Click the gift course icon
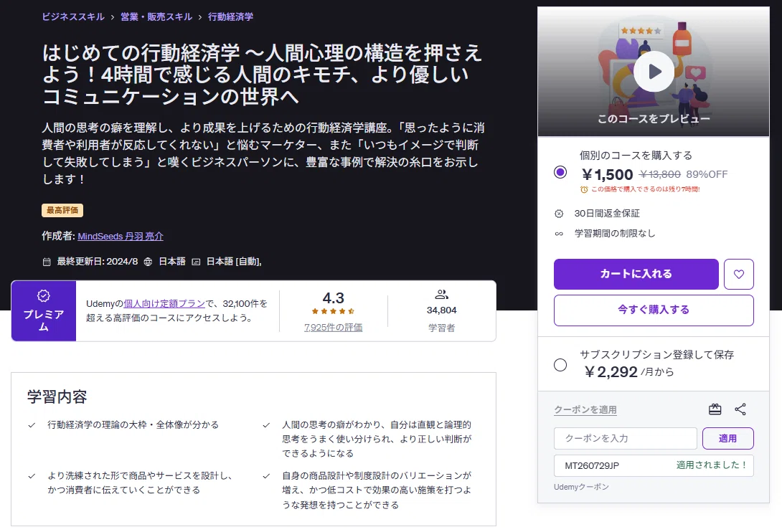 point(715,409)
